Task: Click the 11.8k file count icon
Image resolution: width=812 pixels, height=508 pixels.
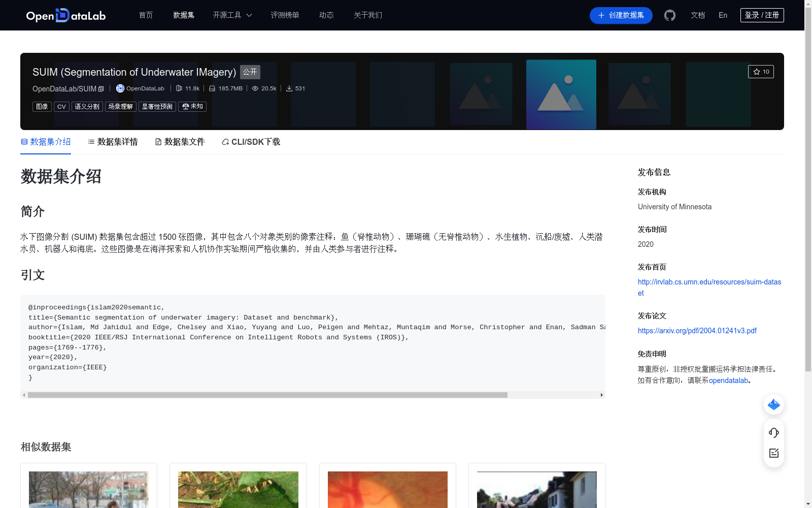Action: 179,88
